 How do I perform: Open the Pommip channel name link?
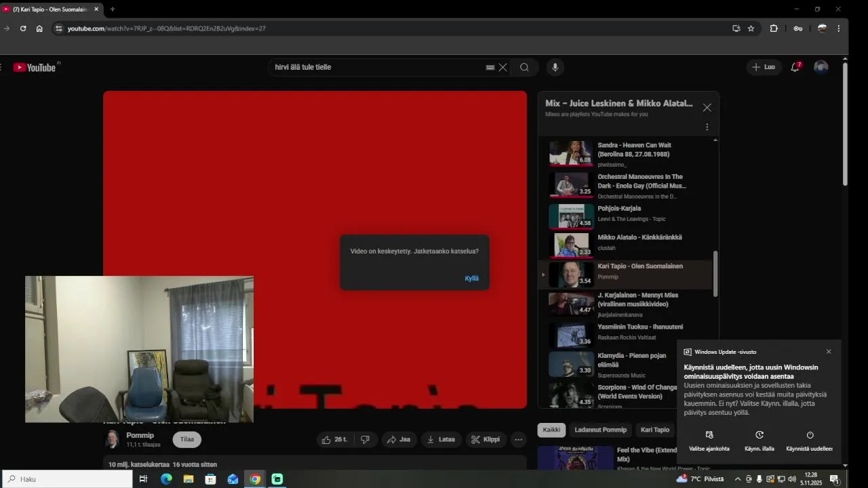[x=140, y=435]
